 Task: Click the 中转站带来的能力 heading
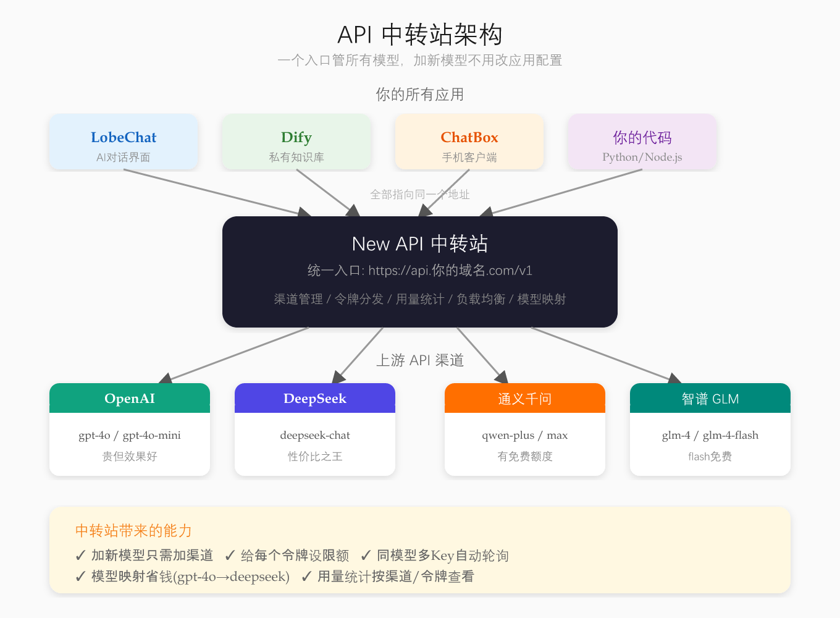[133, 531]
